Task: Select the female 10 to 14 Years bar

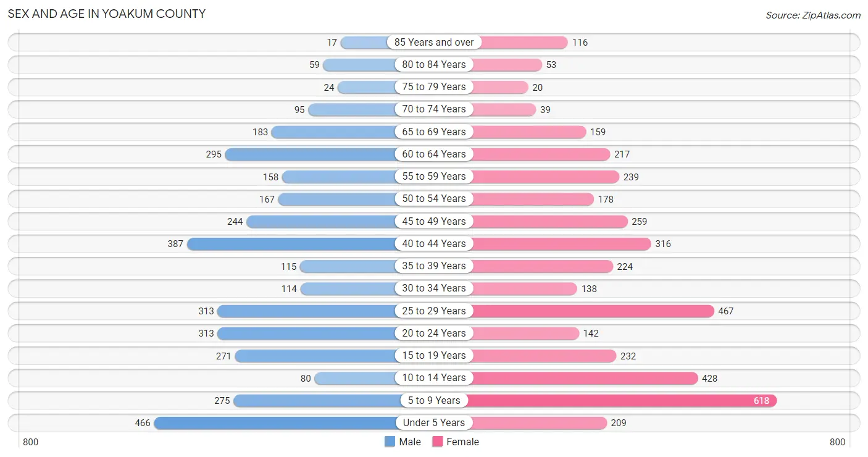Action: click(582, 378)
